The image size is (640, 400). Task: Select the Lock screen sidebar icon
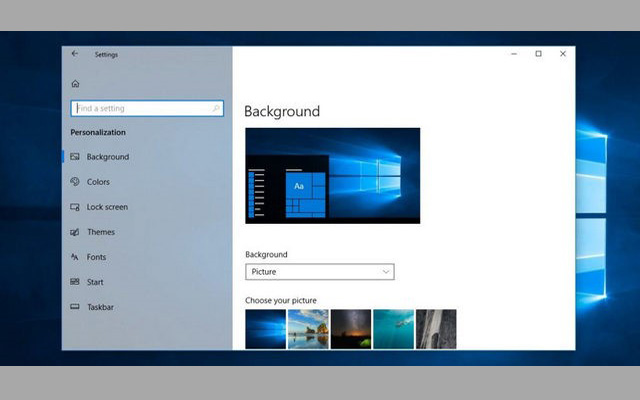(x=75, y=207)
